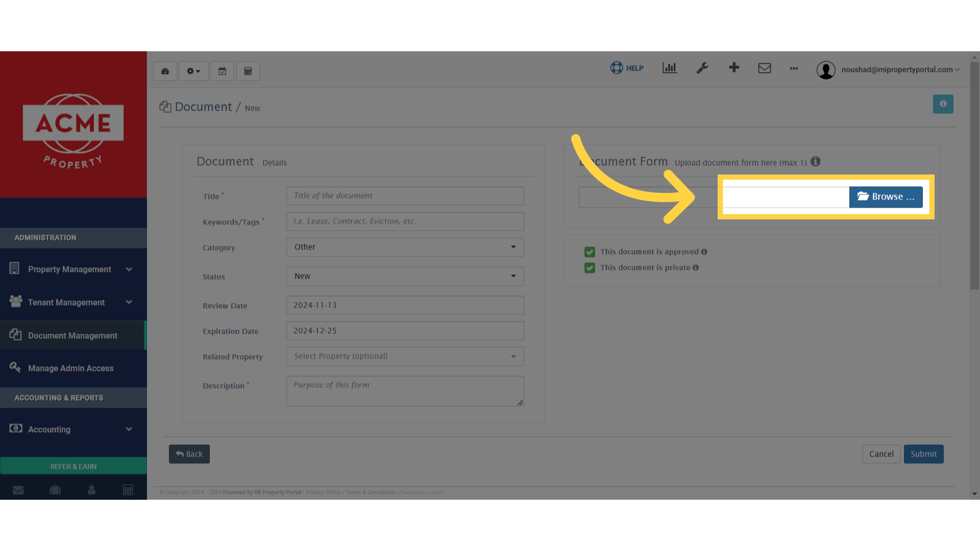Viewport: 980px width, 551px height.
Task: Click the Browse file button
Action: pyautogui.click(x=886, y=197)
